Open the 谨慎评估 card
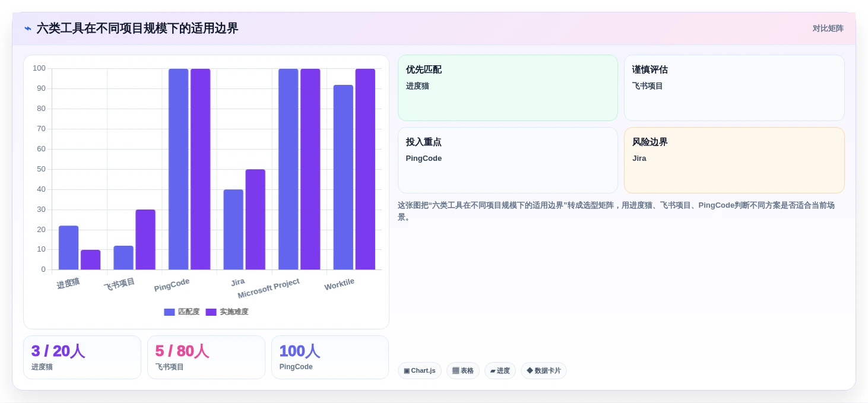868x403 pixels. tap(734, 88)
